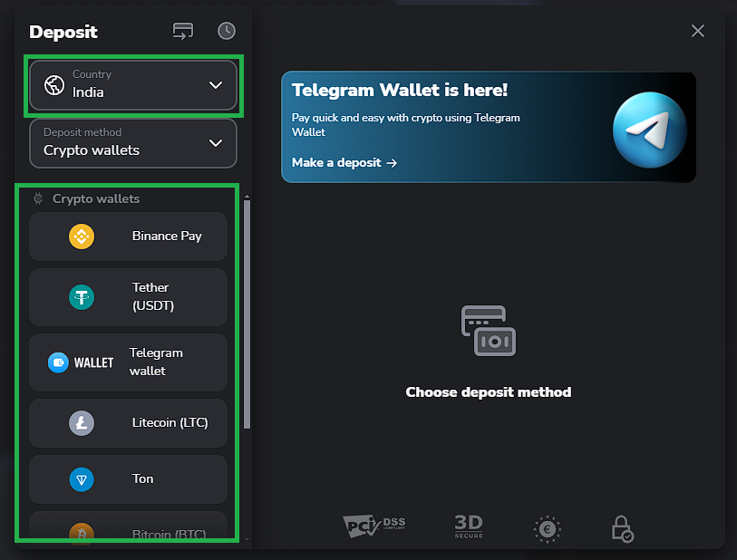The image size is (737, 560).
Task: Follow the Make a deposit link
Action: (344, 163)
